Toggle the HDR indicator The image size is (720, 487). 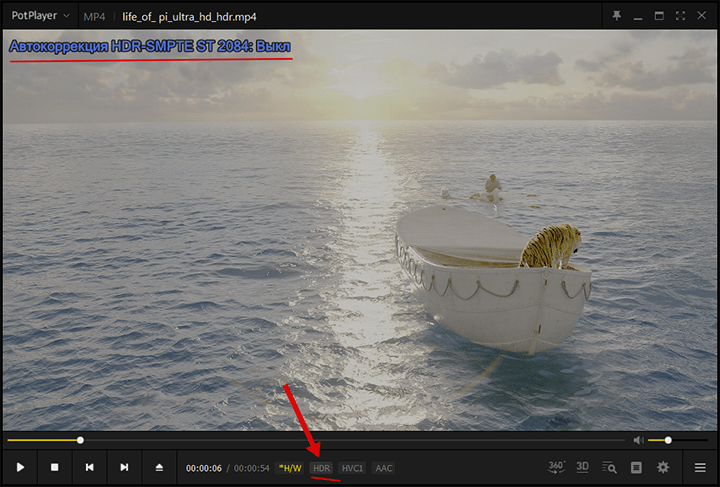point(321,468)
